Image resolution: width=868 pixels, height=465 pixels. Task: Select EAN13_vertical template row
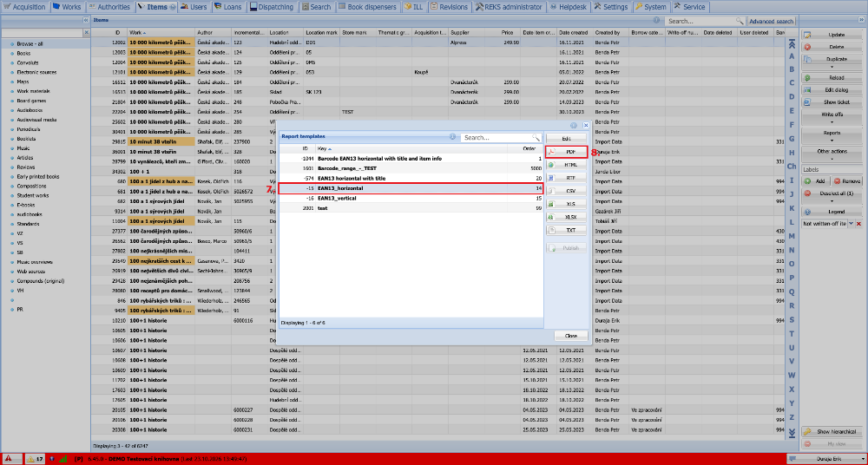[x=411, y=198]
